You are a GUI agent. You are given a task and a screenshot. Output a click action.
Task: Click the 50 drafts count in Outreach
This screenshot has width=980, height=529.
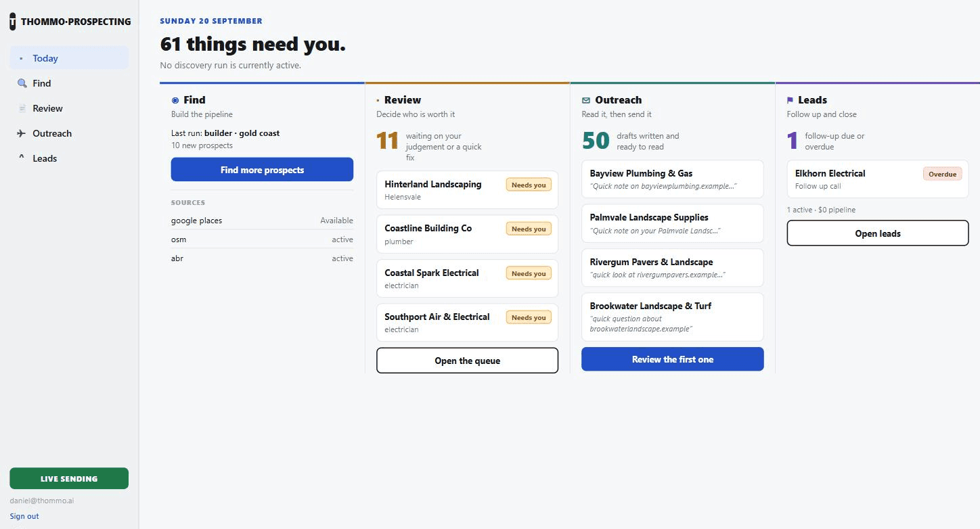pyautogui.click(x=596, y=141)
